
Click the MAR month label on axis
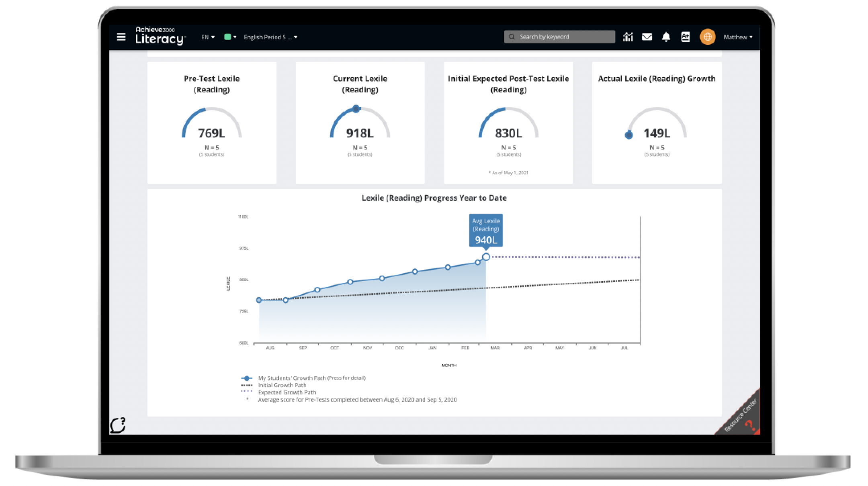(495, 348)
